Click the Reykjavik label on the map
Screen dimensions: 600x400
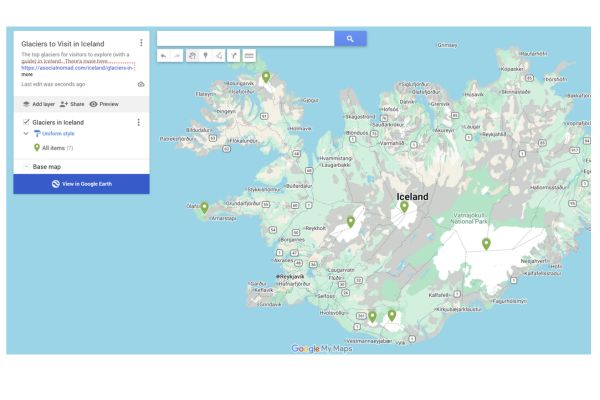(291, 276)
